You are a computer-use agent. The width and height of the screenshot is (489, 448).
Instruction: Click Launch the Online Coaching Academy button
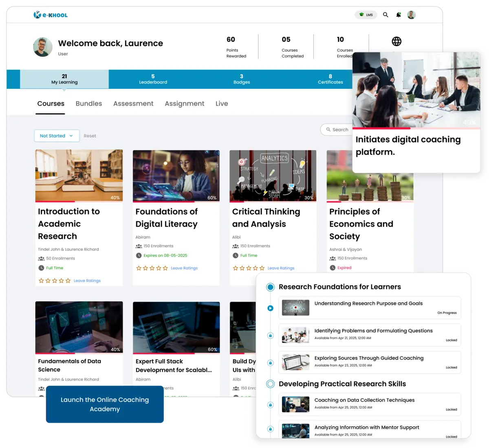[105, 404]
